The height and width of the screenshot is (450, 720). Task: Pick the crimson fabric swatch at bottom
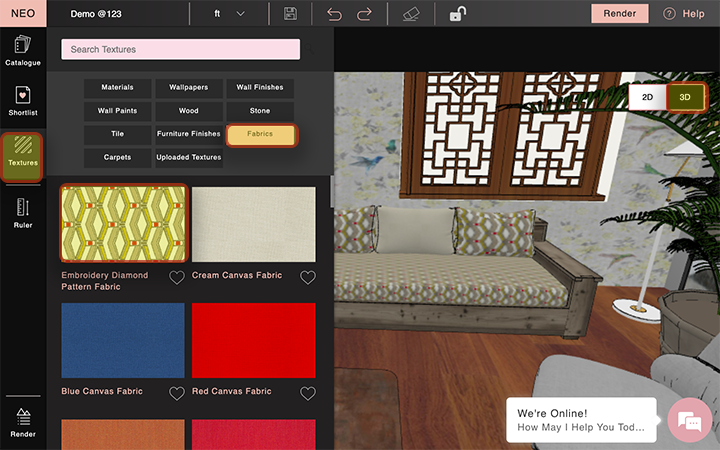[254, 434]
